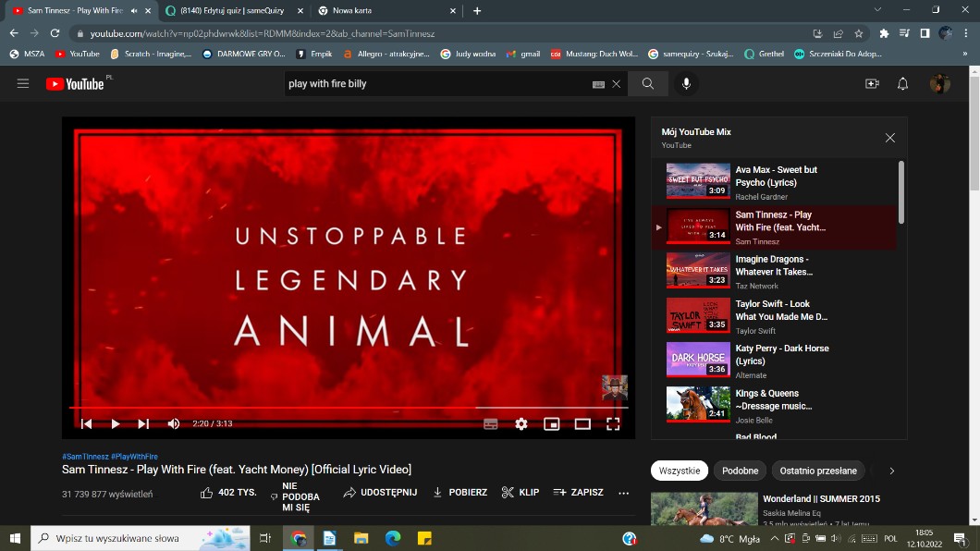Viewport: 980px width, 551px height.
Task: Enter fullscreen mode
Action: [613, 423]
